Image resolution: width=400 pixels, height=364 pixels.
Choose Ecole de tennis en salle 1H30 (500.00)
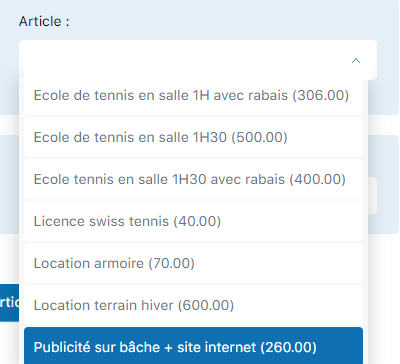click(x=193, y=137)
